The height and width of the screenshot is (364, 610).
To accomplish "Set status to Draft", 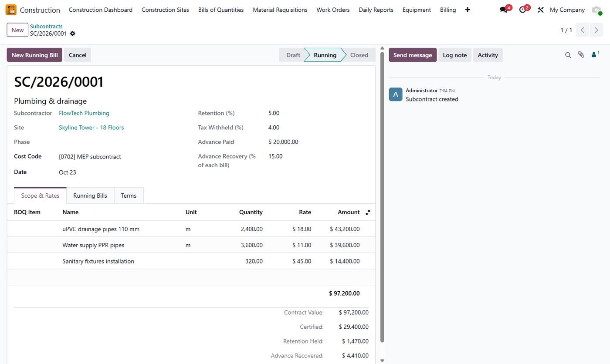I will [x=293, y=55].
